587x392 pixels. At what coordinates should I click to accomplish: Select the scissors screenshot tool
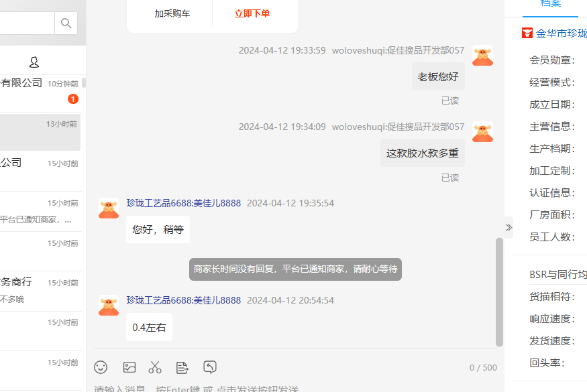point(154,367)
